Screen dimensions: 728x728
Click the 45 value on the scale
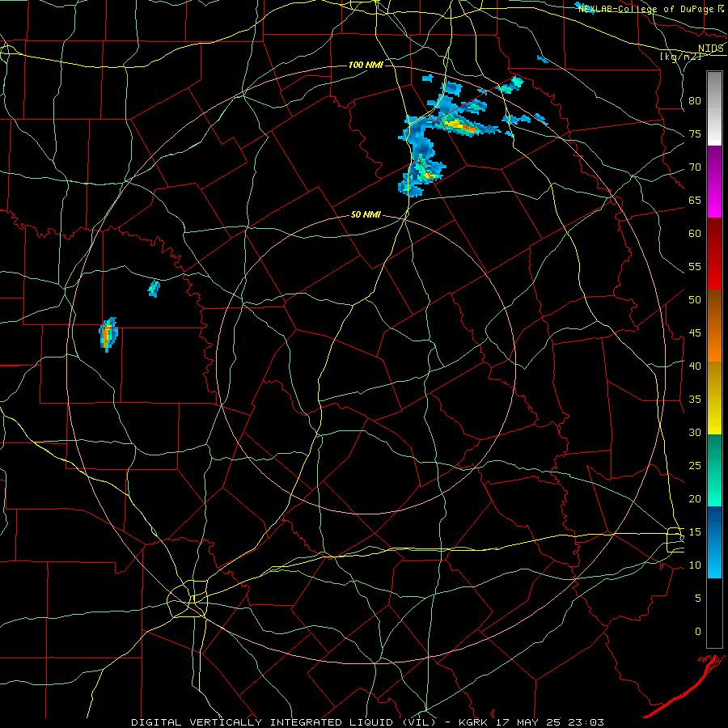[695, 333]
